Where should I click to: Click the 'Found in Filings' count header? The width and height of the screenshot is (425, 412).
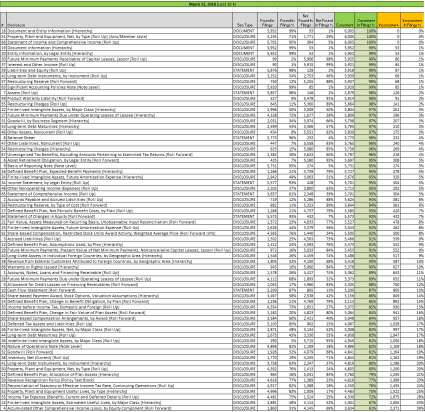(267, 20)
